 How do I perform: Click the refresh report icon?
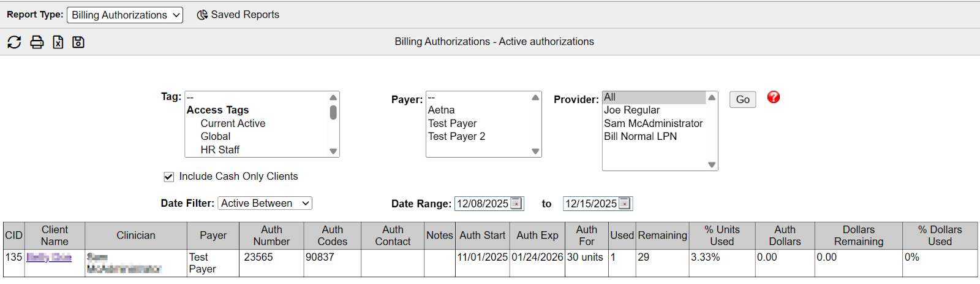point(14,42)
